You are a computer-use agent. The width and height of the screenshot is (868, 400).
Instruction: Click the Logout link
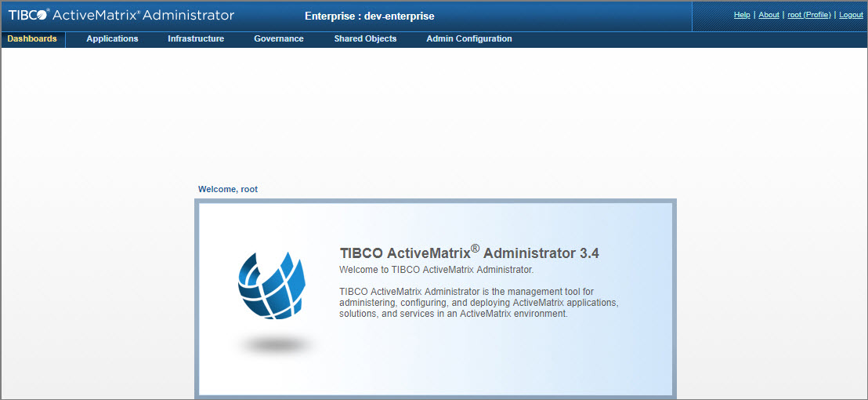coord(852,15)
